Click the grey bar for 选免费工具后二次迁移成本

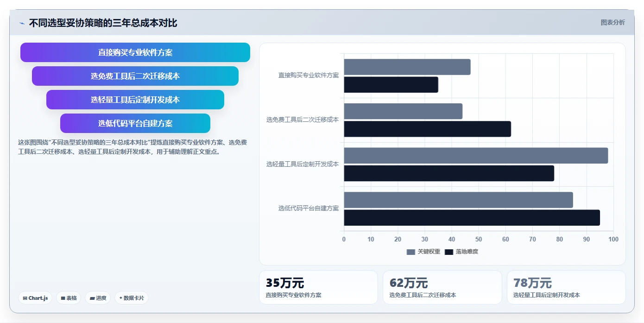click(x=403, y=111)
